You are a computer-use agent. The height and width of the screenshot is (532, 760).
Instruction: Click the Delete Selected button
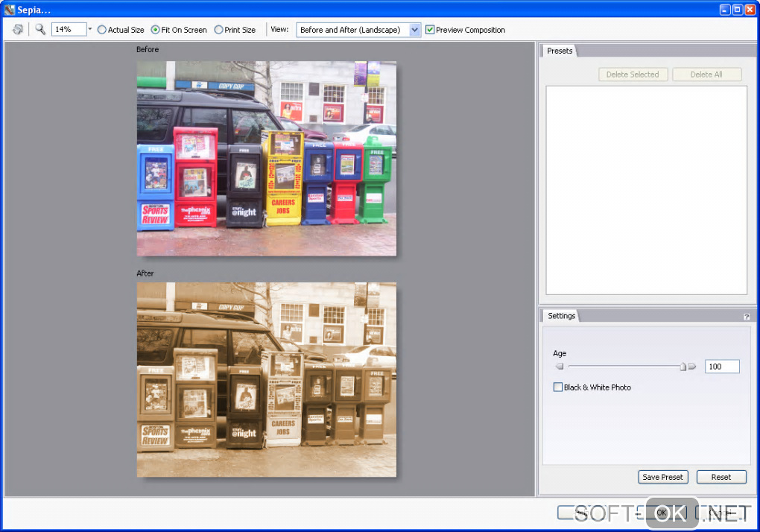633,75
